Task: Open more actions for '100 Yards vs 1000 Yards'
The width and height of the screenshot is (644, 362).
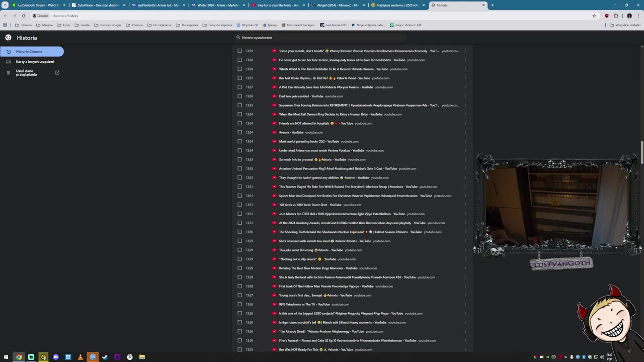Action: click(x=465, y=205)
